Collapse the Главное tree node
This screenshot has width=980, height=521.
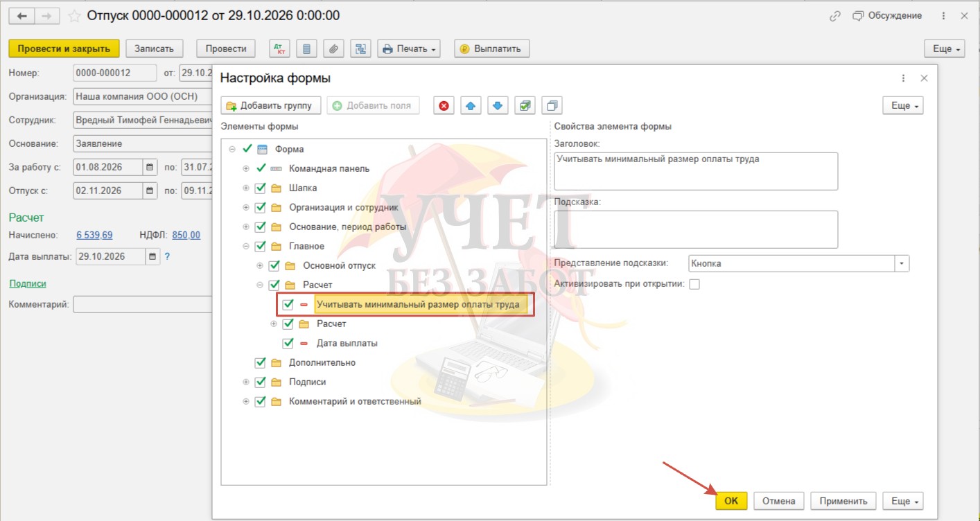tap(246, 246)
